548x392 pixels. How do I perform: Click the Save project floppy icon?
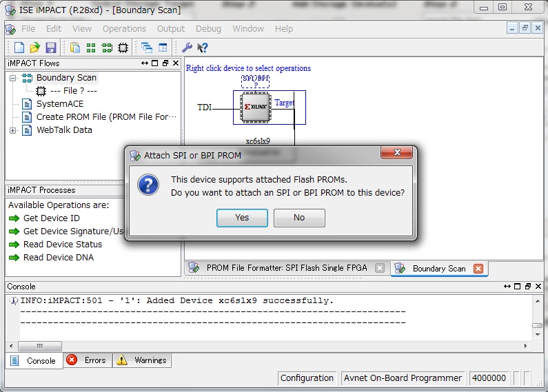[x=51, y=48]
